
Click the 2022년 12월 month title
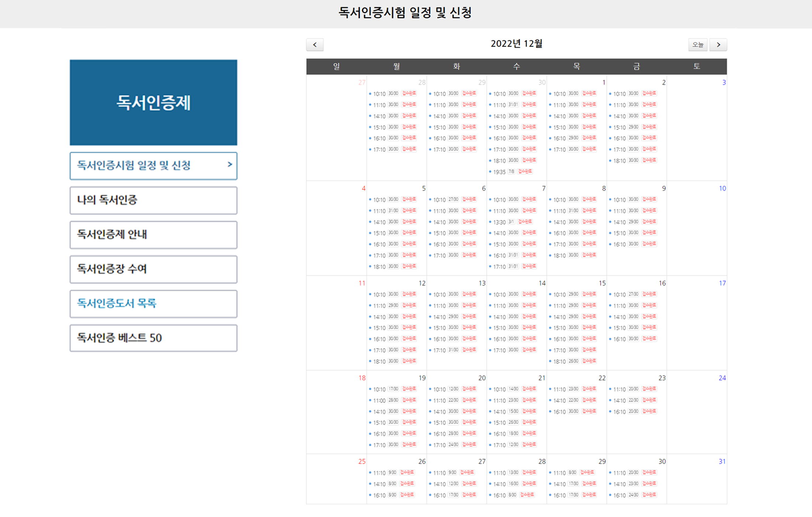pyautogui.click(x=516, y=44)
